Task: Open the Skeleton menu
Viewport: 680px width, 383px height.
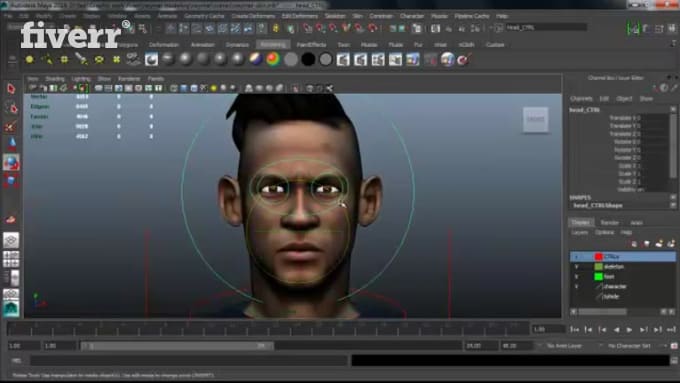Action: pyautogui.click(x=335, y=16)
